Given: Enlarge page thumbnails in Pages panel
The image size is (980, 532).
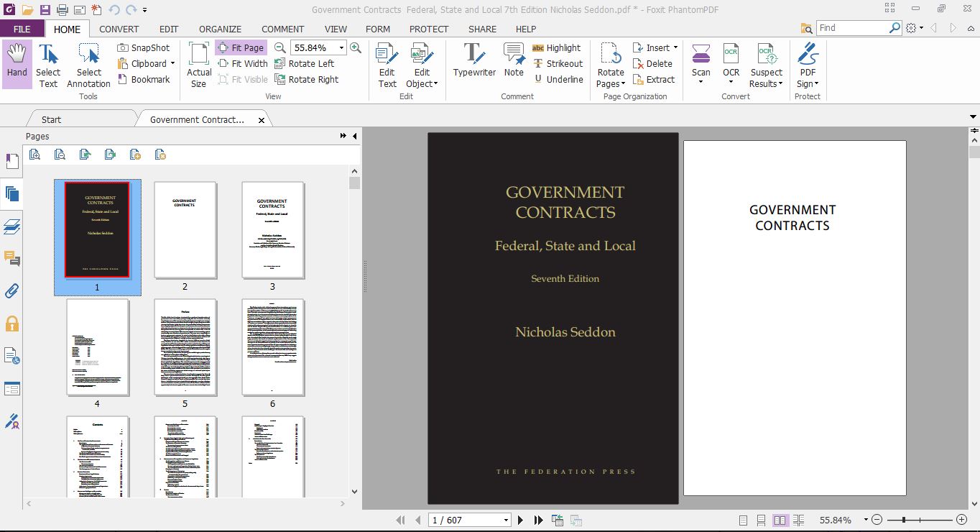Looking at the screenshot, I should pos(34,154).
